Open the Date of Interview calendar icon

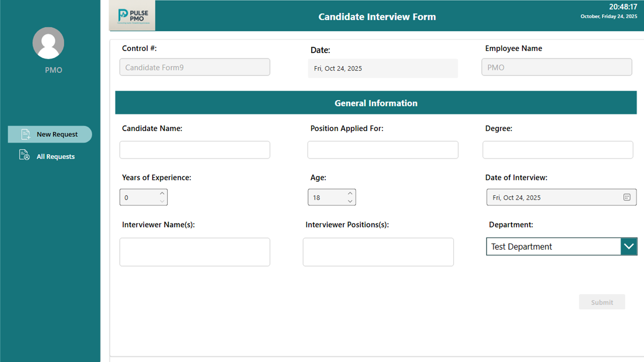pyautogui.click(x=627, y=197)
